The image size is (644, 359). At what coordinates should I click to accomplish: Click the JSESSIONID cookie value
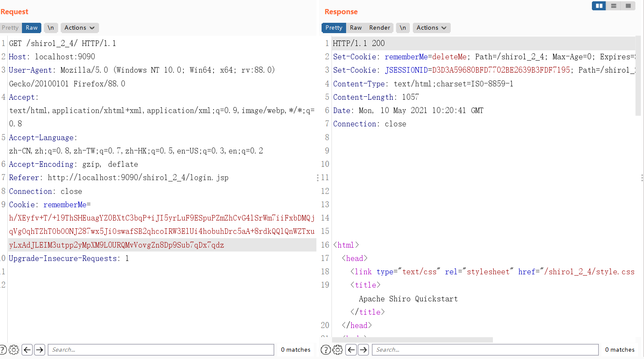coord(501,70)
